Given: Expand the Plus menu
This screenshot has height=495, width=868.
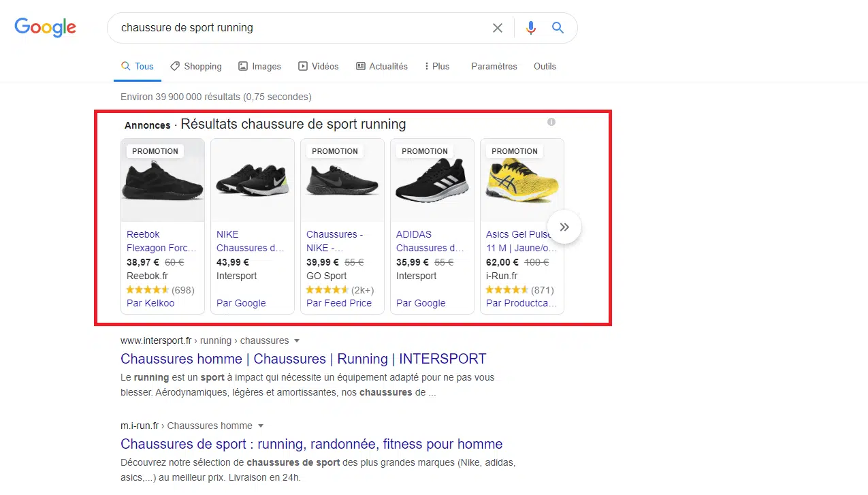Looking at the screenshot, I should 436,66.
